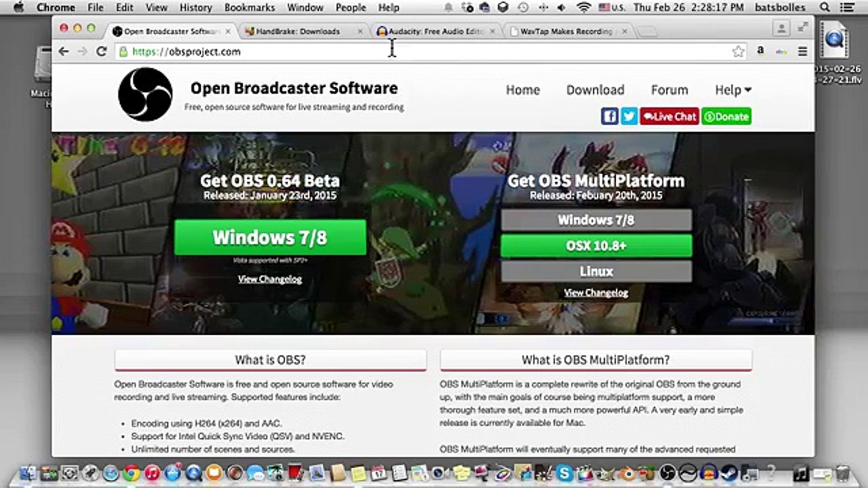Open the People menu
The width and height of the screenshot is (868, 488).
351,7
